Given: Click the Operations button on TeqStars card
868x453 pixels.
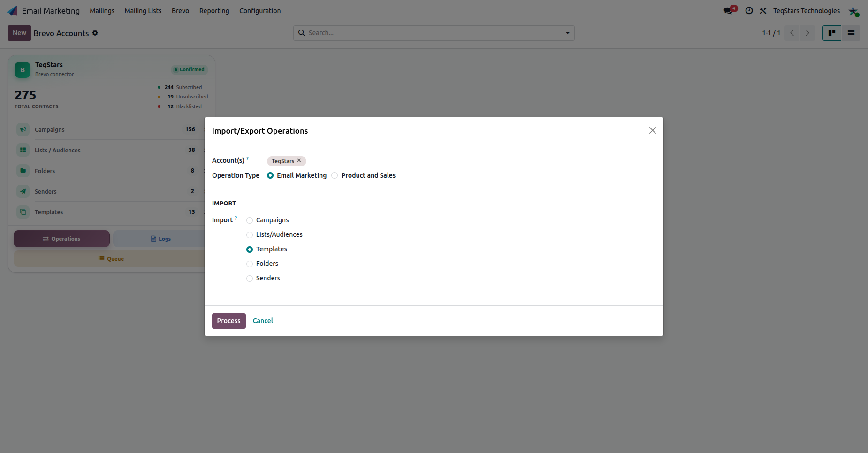Looking at the screenshot, I should (x=61, y=239).
